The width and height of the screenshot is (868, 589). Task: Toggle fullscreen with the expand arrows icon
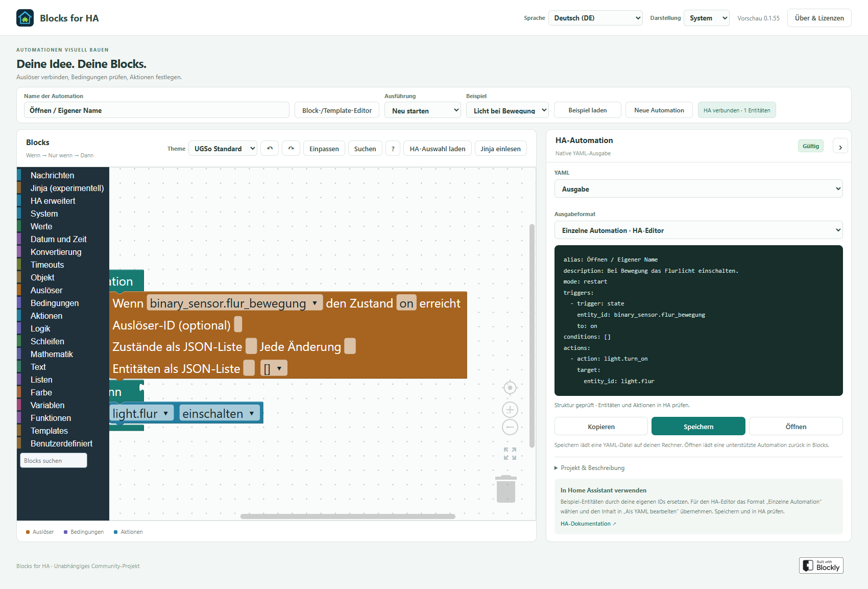(x=510, y=454)
